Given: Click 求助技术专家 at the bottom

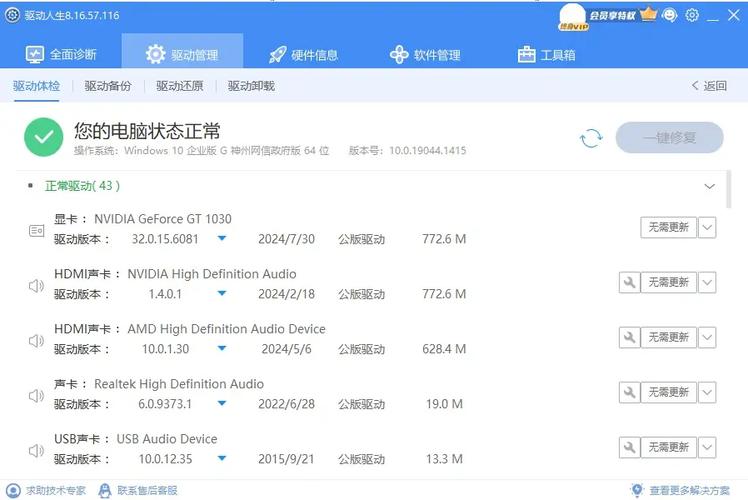Looking at the screenshot, I should (46, 490).
